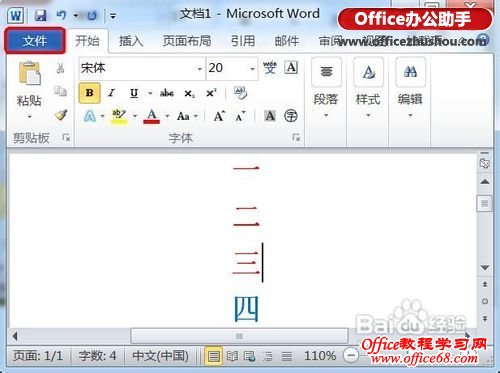Click the Grow Font icon

pos(219,116)
